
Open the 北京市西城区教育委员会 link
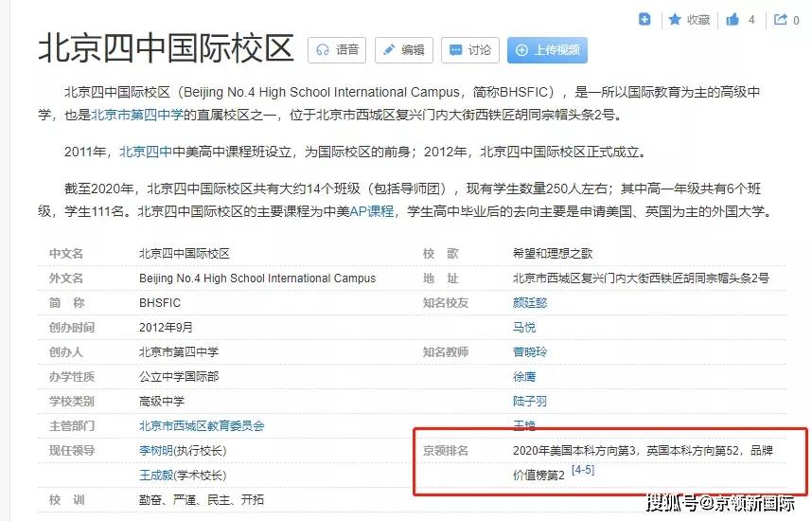pos(202,425)
